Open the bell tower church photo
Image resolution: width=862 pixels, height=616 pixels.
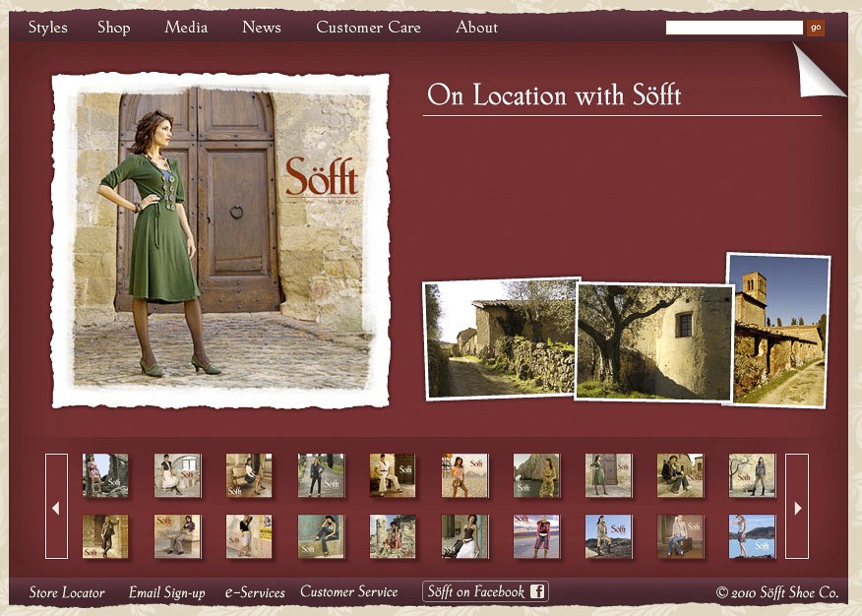click(x=779, y=331)
